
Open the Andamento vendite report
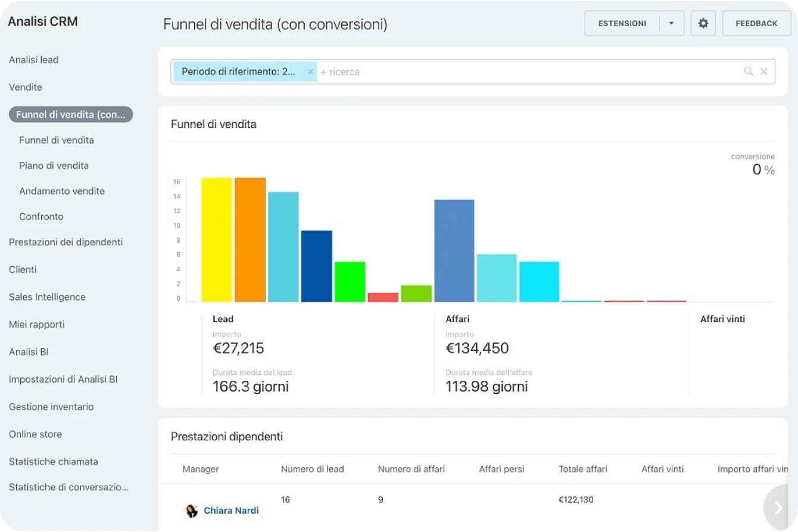point(66,191)
